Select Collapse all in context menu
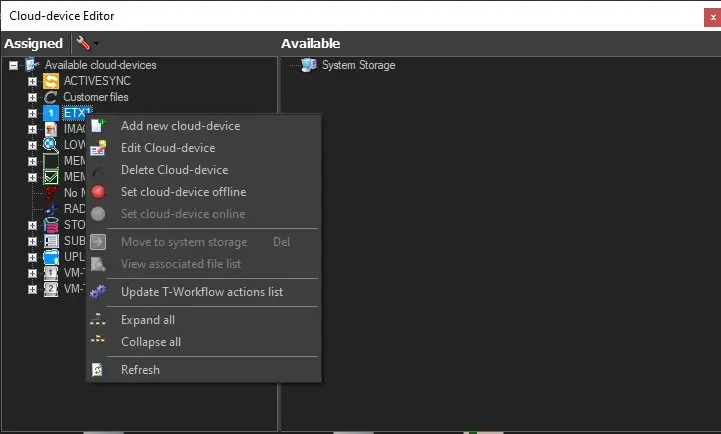The height and width of the screenshot is (434, 721). coord(151,342)
